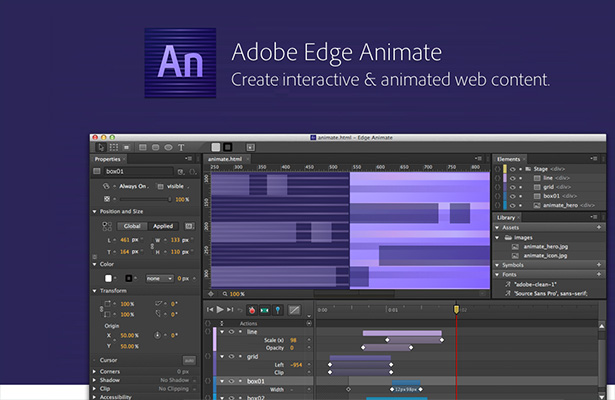This screenshot has width=615, height=400.
Task: Toggle visibility of grid layer in timeline
Action: [x=231, y=356]
